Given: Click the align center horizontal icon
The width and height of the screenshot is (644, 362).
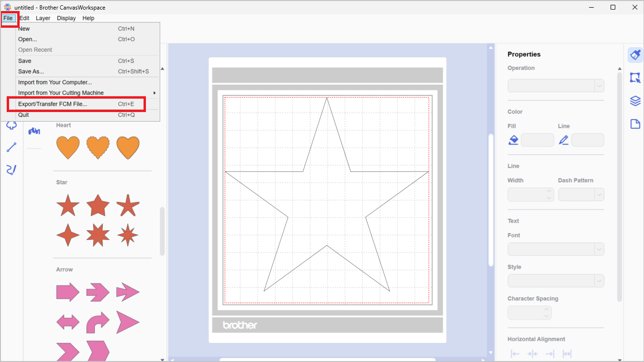Looking at the screenshot, I should (533, 354).
